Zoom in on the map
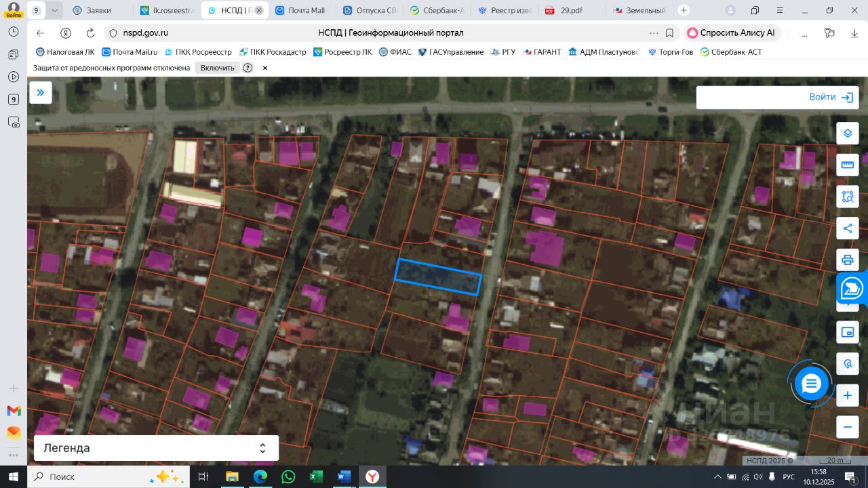 [x=847, y=395]
